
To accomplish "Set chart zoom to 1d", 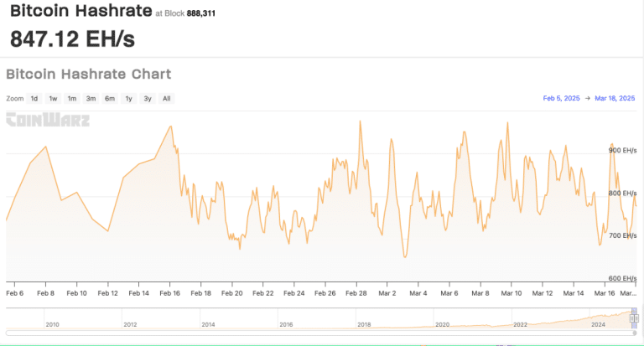I will click(x=34, y=98).
